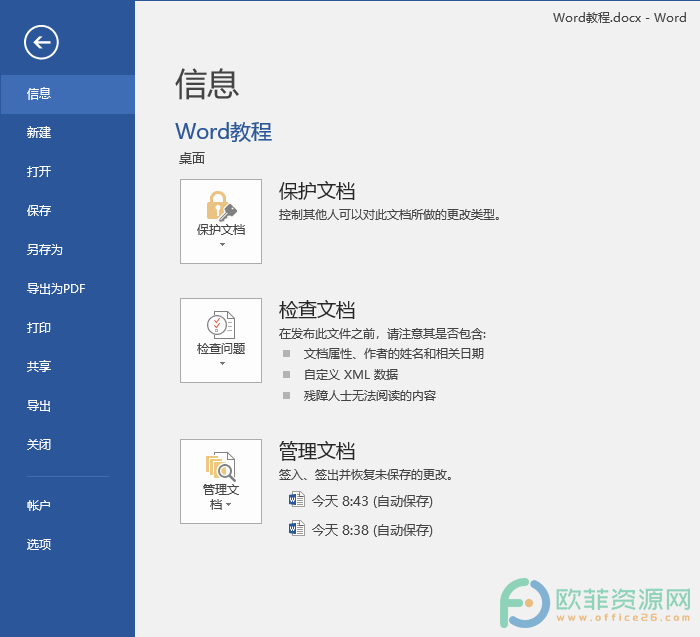Click the 残障人士无法阅读的内容 bullet text
Image resolution: width=700 pixels, height=637 pixels.
coord(370,396)
